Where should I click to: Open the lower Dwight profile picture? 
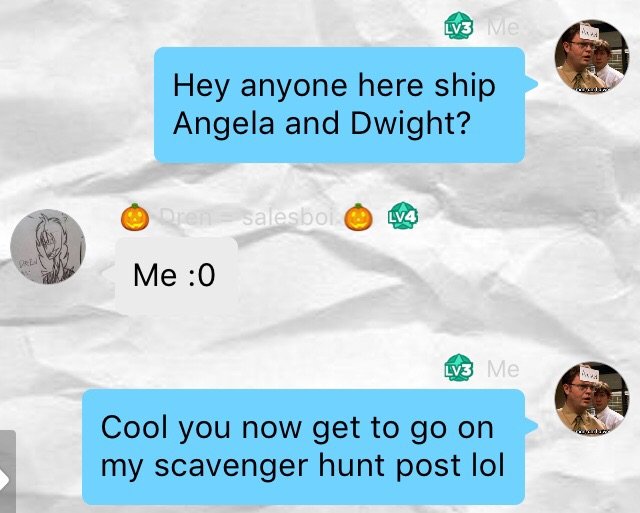[x=591, y=398]
